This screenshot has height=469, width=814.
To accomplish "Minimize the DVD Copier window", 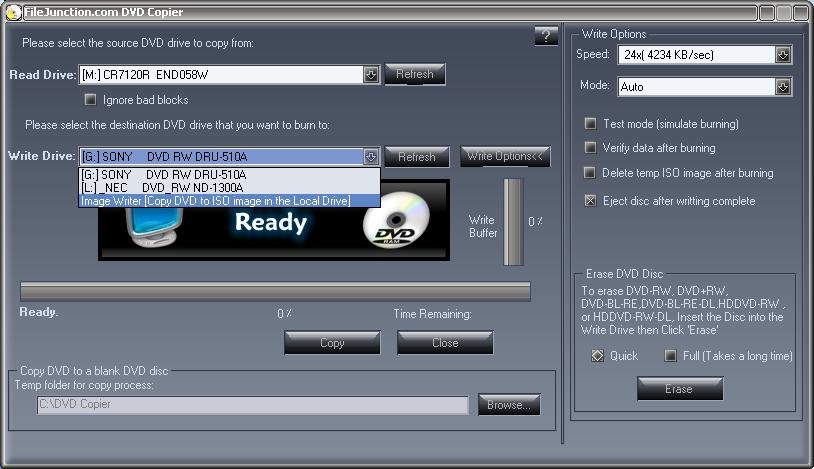I will point(766,13).
